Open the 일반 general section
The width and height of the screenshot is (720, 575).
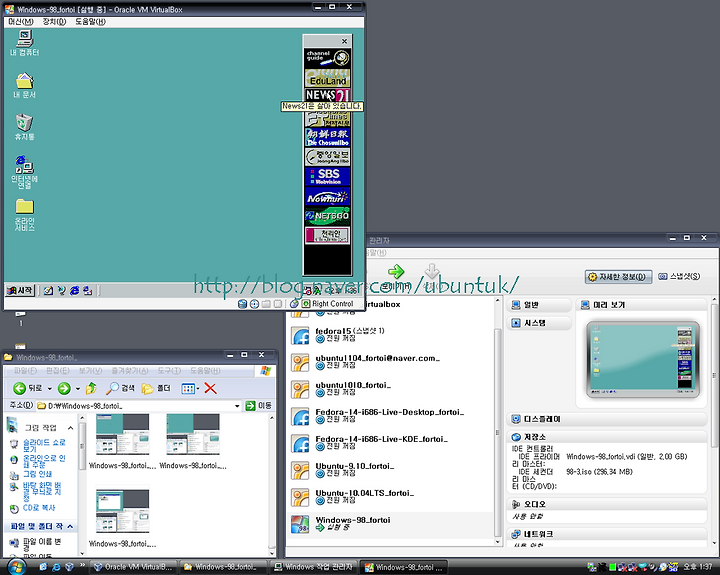(539, 305)
